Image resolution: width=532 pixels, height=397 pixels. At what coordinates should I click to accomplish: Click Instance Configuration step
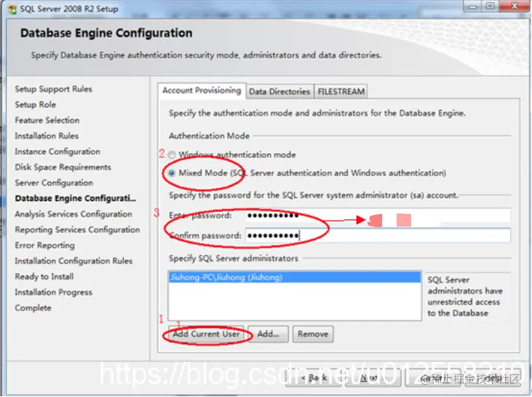coord(57,152)
